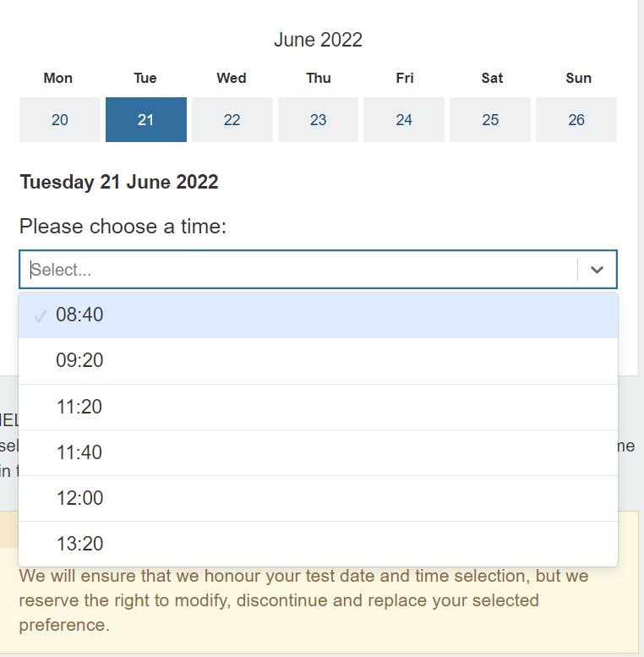Click the Tue weekday column header
This screenshot has height=657, width=644.
(x=145, y=78)
